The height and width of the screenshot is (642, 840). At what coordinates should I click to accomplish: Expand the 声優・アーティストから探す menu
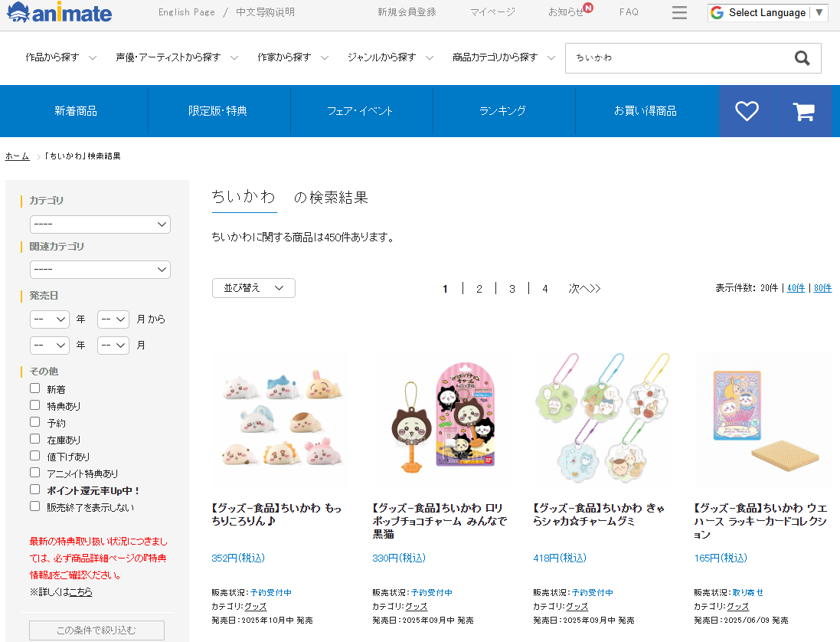pyautogui.click(x=177, y=57)
